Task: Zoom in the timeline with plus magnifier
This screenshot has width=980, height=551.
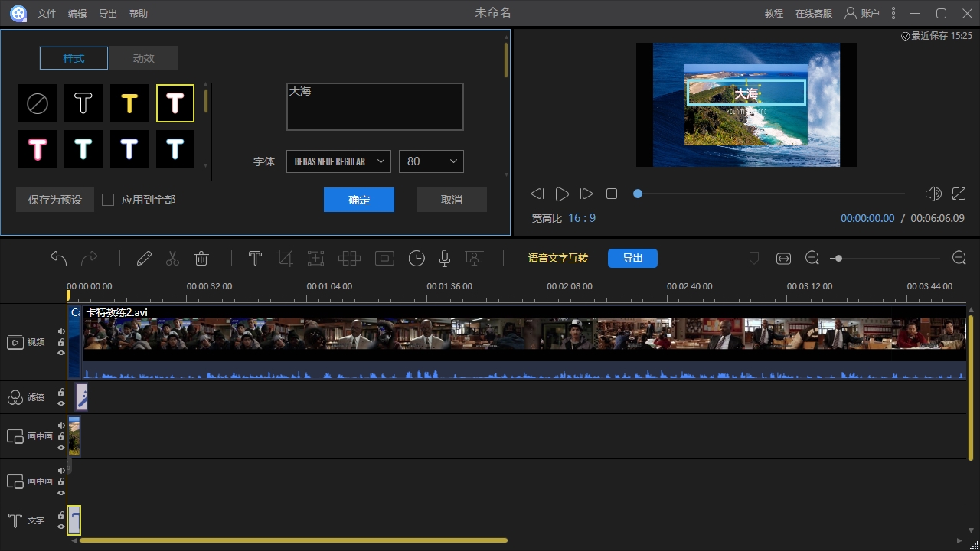Action: (959, 258)
